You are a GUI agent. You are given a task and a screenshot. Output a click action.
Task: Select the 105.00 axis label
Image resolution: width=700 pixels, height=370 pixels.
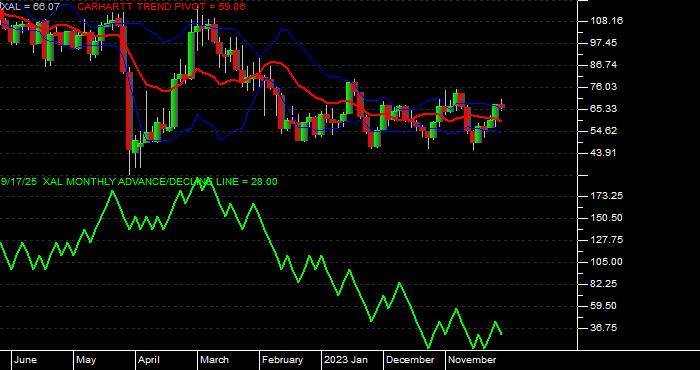(606, 262)
